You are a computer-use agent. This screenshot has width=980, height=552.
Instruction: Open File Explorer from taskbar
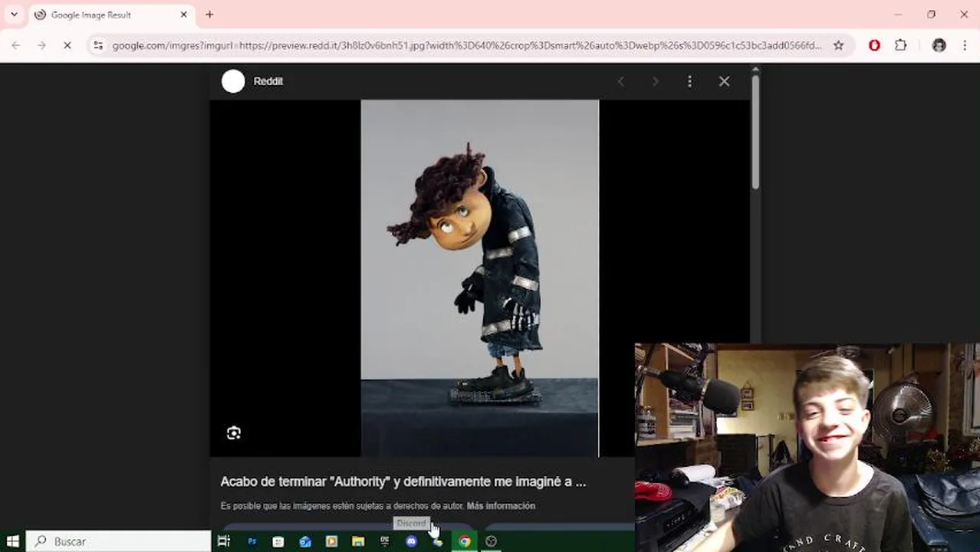tap(358, 541)
